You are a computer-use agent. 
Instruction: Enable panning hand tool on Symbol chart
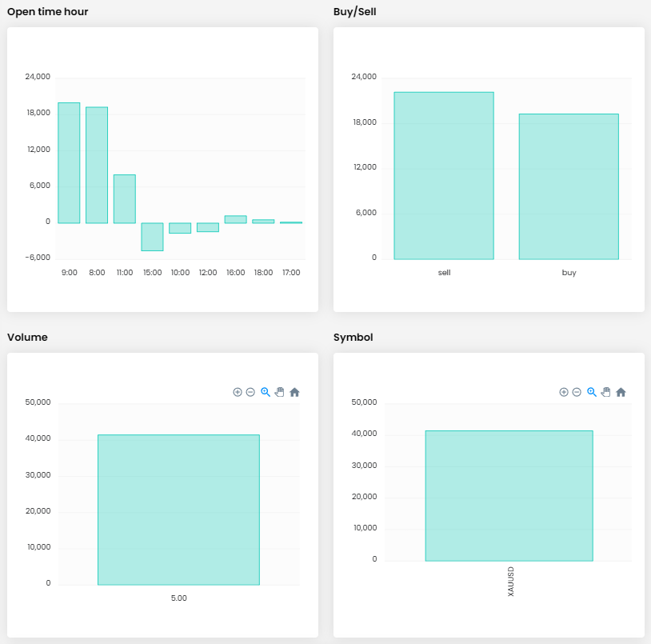click(605, 392)
